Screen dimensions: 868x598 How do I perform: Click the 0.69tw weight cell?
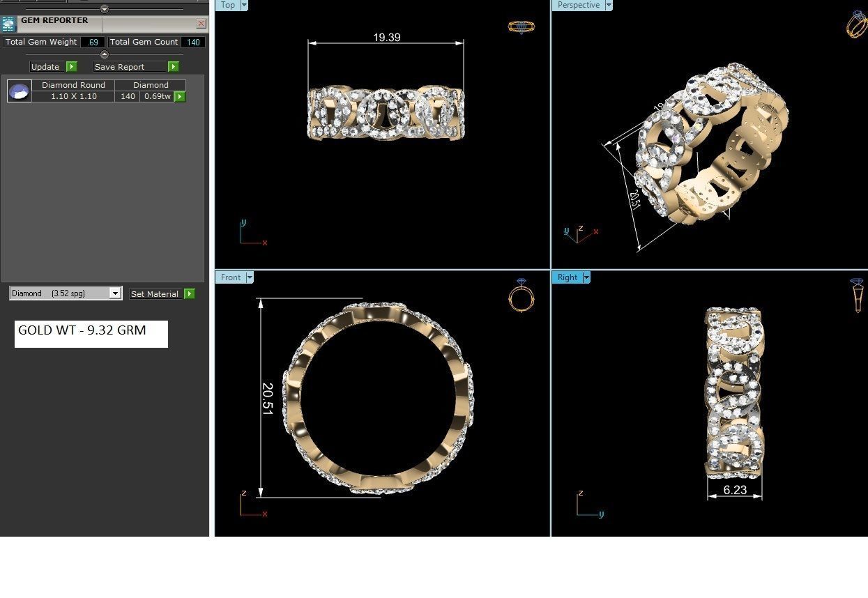[x=158, y=96]
